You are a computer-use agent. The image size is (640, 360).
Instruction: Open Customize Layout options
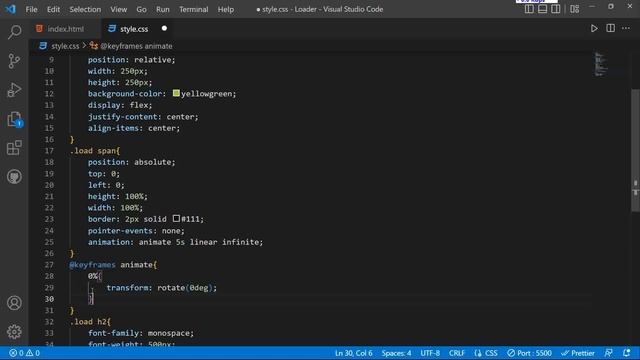[574, 9]
